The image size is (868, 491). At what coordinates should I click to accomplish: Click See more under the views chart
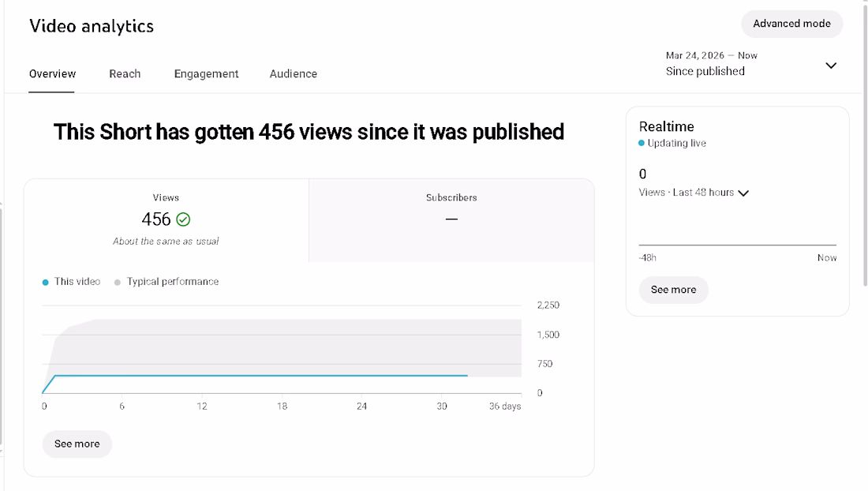[77, 444]
